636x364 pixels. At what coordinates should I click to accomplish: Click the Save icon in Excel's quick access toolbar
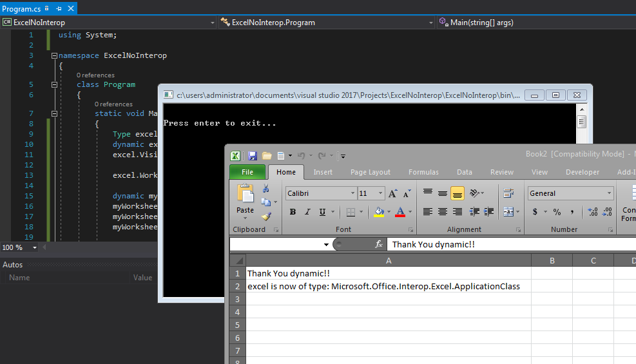tap(253, 156)
